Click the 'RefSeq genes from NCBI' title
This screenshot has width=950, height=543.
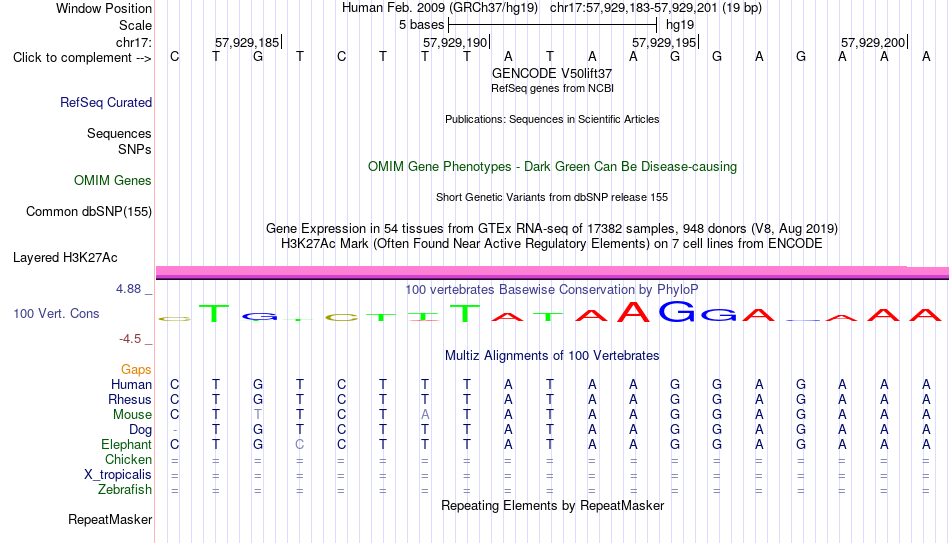point(553,88)
